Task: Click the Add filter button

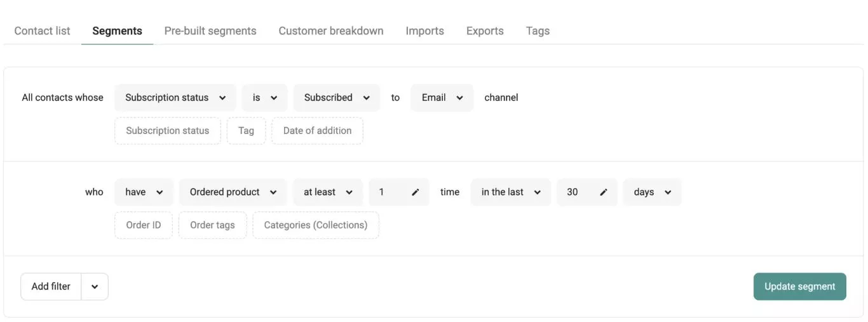Action: (51, 286)
